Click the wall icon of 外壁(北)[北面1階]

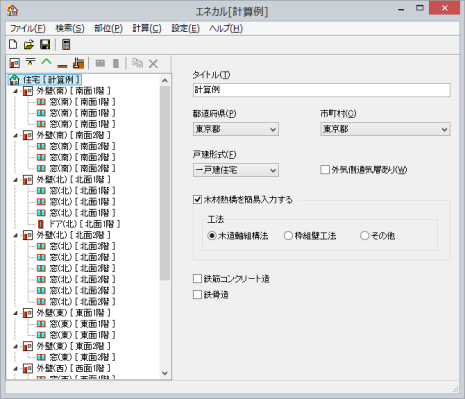point(28,180)
